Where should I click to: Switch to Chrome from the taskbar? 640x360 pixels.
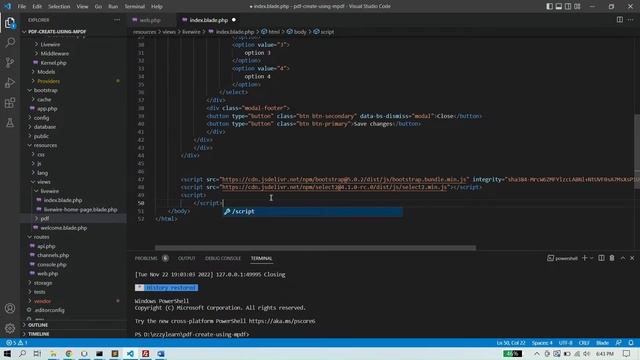[x=69, y=353]
